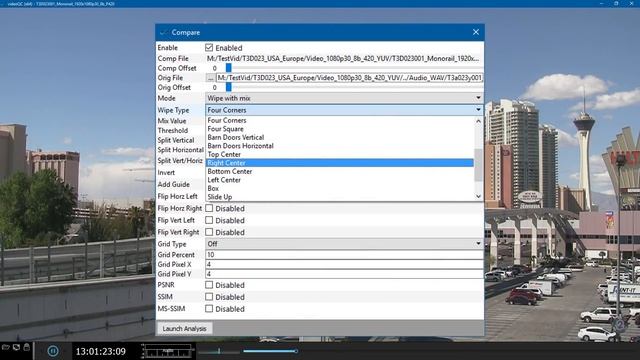Image resolution: width=640 pixels, height=360 pixels.
Task: Toggle the Flip Horz Right checkbox
Action: point(209,208)
